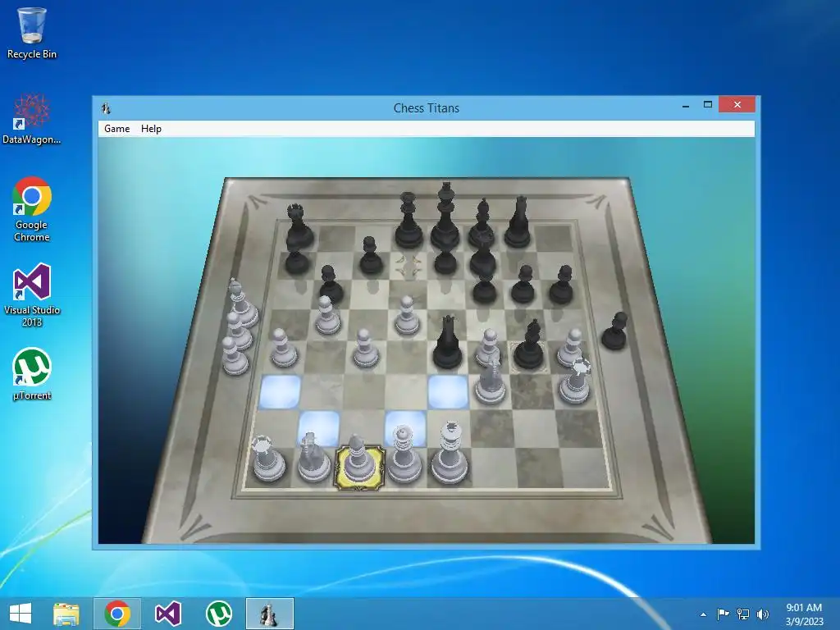Select the white pawn on c4
The image size is (840, 630).
[x=365, y=349]
